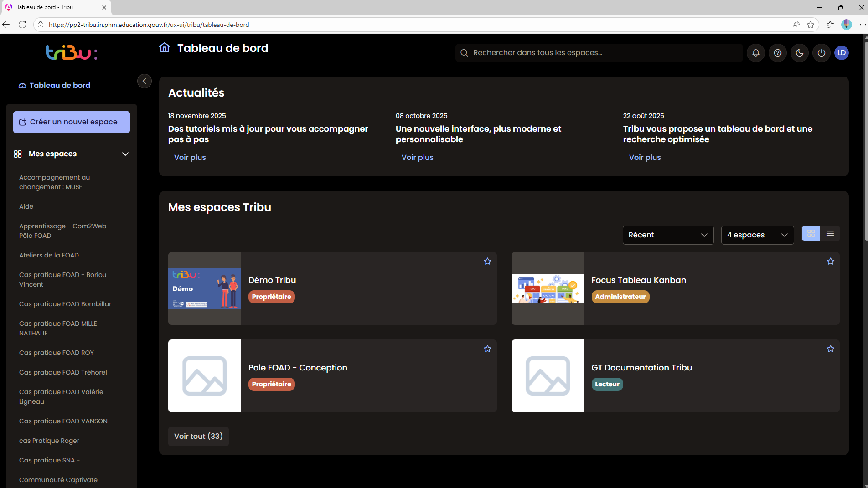The width and height of the screenshot is (868, 488).
Task: Click Voir plus under nouvelle interface news
Action: click(x=418, y=157)
